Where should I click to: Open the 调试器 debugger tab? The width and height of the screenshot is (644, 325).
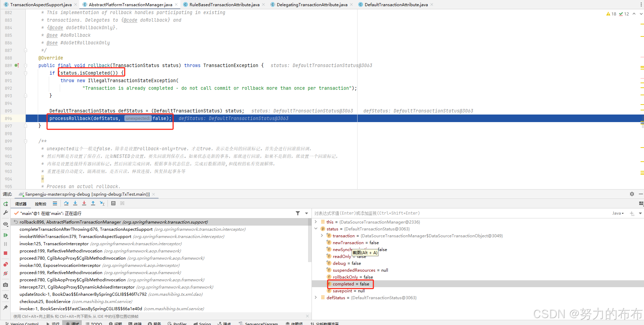pos(21,204)
